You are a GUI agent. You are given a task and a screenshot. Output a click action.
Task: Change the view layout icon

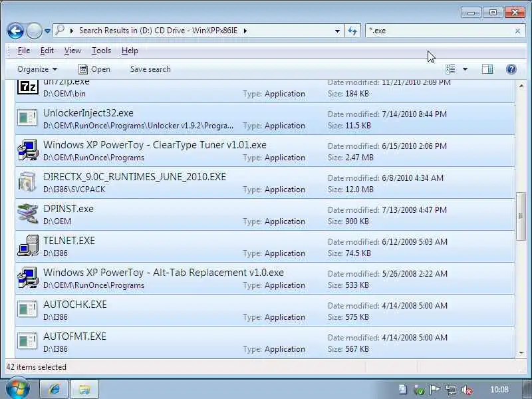click(x=451, y=69)
